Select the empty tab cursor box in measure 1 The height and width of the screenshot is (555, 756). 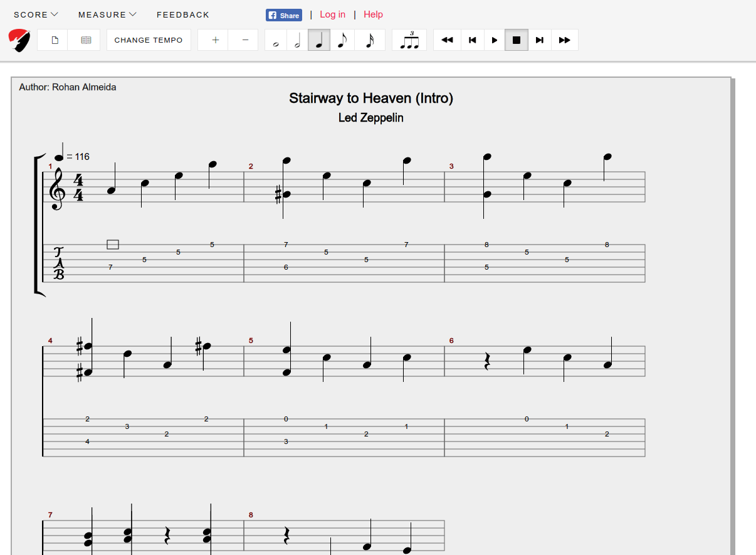113,245
